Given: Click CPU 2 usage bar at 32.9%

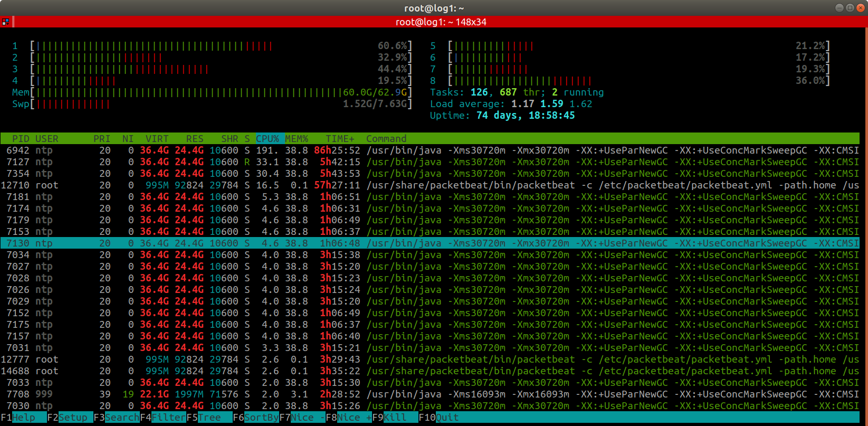Looking at the screenshot, I should tap(221, 58).
